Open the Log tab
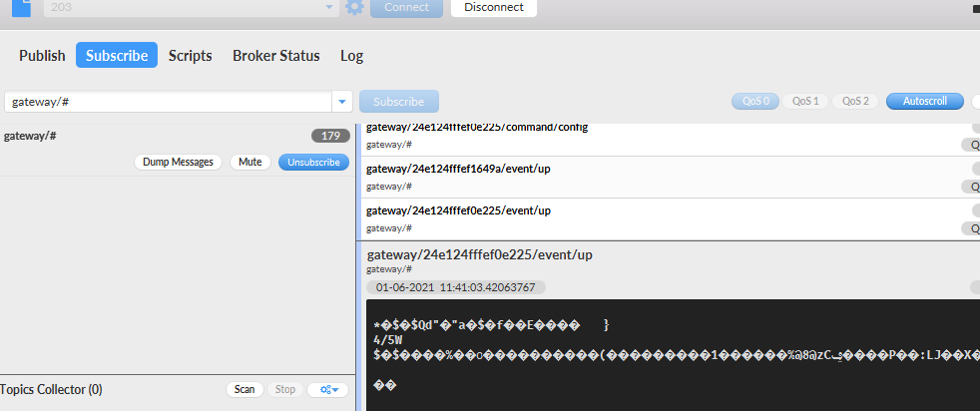Viewport: 980px width, 411px height. tap(351, 56)
